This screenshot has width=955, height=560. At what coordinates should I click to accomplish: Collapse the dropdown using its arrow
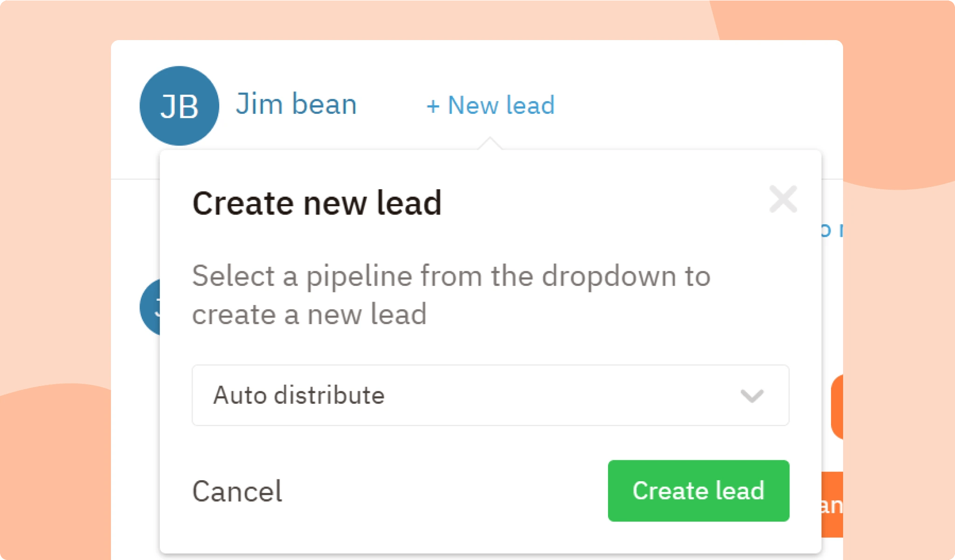coord(752,396)
